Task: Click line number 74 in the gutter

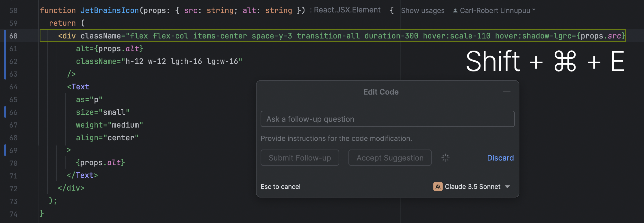Action: point(14,214)
